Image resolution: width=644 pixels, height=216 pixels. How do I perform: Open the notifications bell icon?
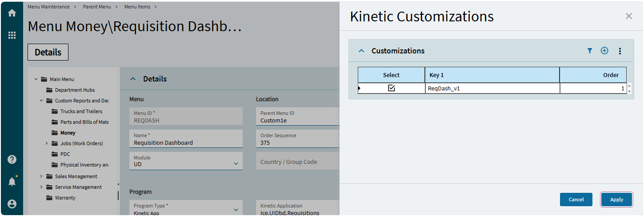click(12, 182)
